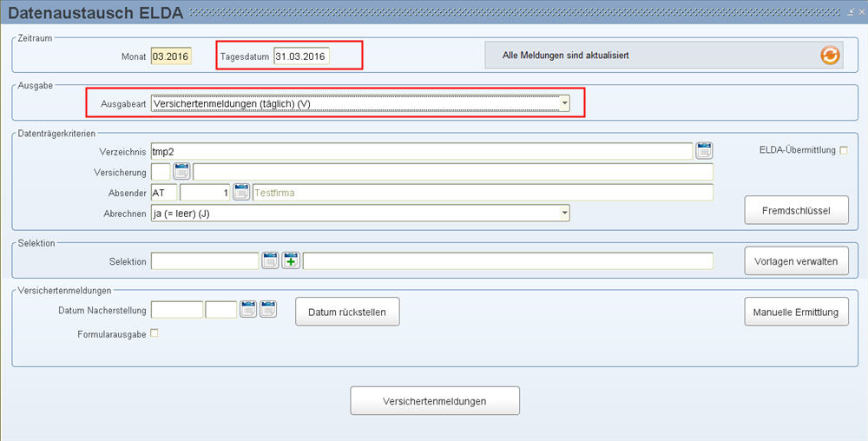
Task: Click the Datum rückstellen button
Action: (x=347, y=312)
